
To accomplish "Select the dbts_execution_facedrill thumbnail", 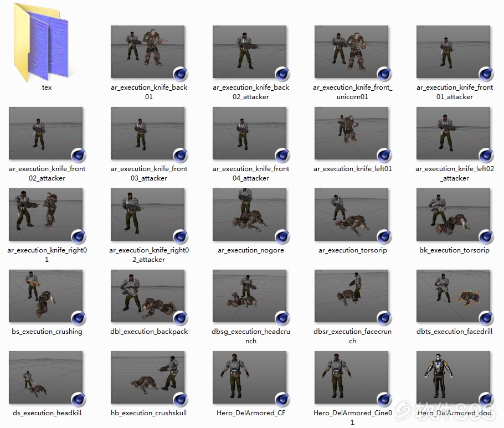I will pyautogui.click(x=454, y=296).
